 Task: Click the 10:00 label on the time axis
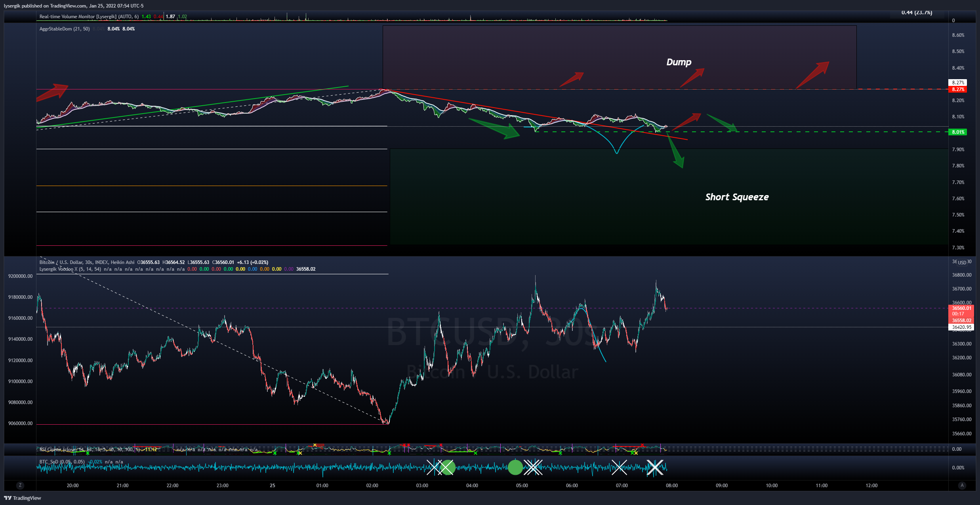click(x=771, y=486)
